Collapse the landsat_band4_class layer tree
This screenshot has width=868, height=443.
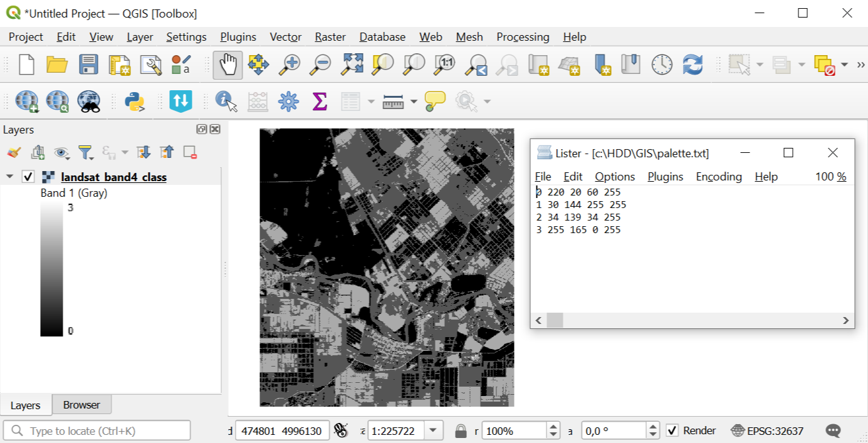coord(9,177)
